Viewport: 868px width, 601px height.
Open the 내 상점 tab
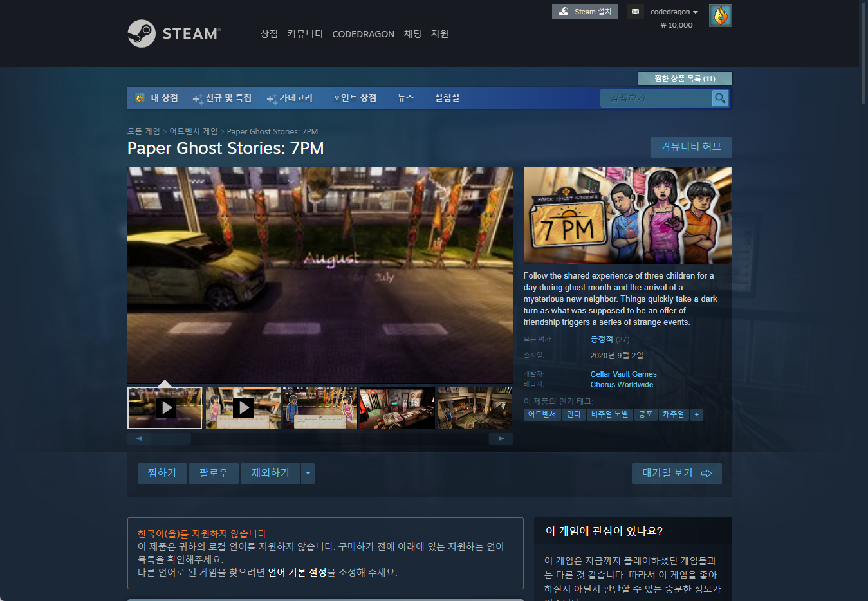tap(157, 98)
